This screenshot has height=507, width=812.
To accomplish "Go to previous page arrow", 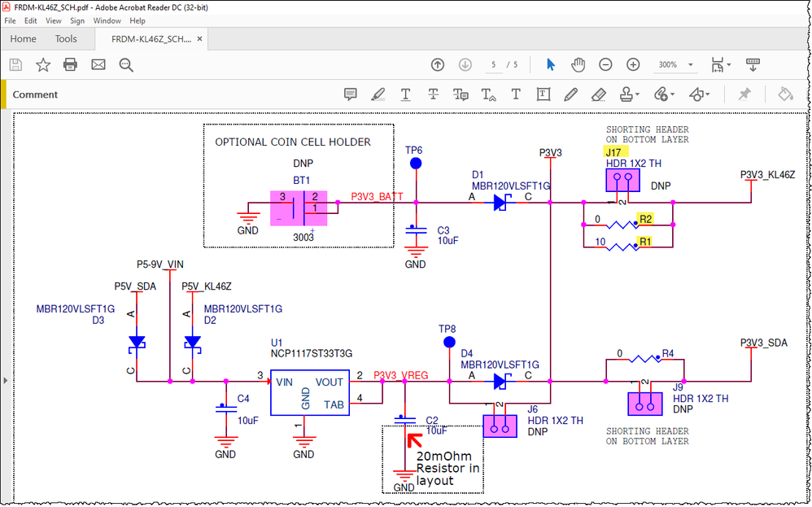I will [x=438, y=65].
